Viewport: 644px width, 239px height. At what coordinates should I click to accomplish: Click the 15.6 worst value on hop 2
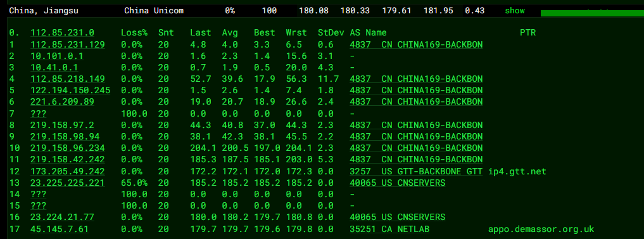tap(296, 56)
